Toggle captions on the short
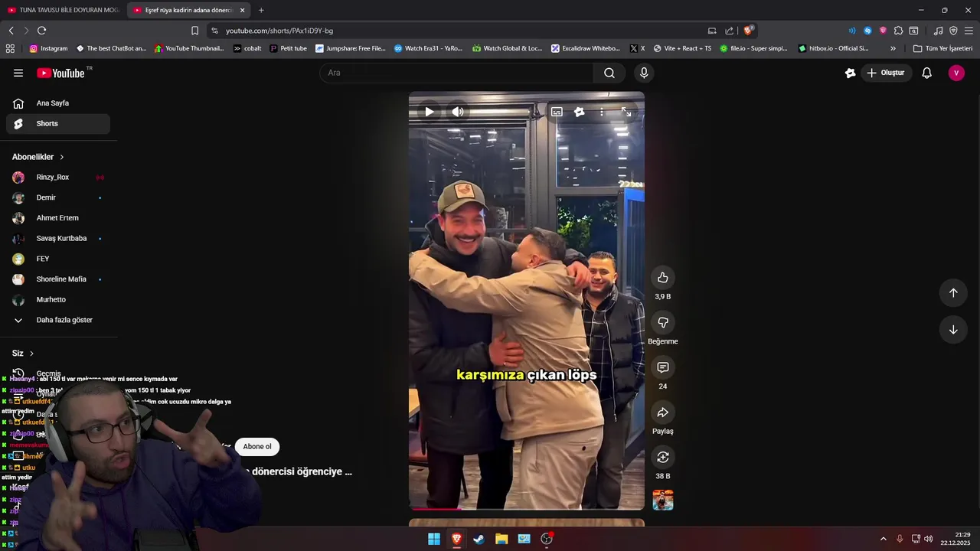Viewport: 980px width, 551px height. [557, 112]
